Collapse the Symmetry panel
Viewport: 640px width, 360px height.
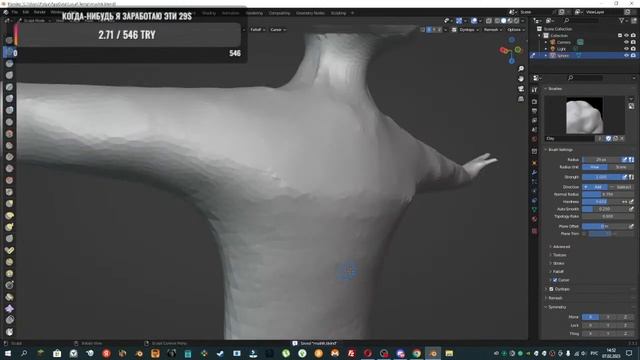coord(556,307)
